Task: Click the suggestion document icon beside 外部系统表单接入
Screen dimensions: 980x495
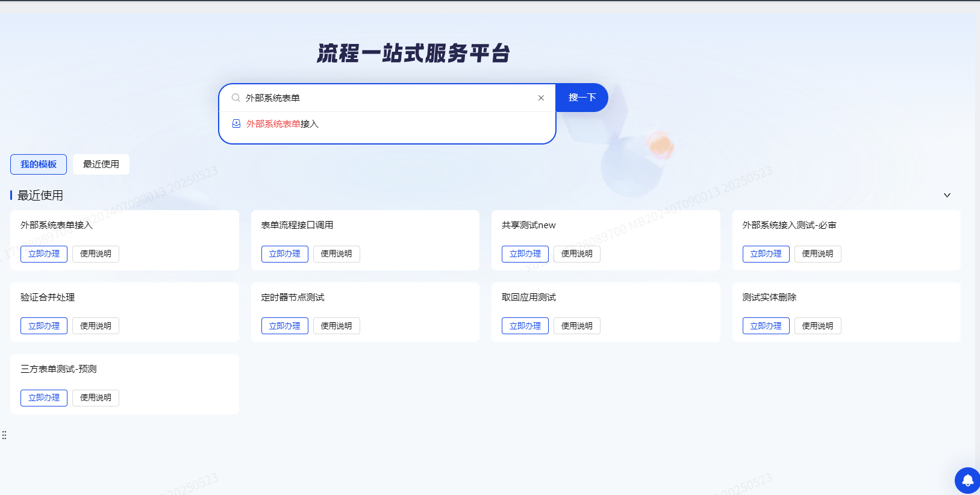Action: pos(236,123)
